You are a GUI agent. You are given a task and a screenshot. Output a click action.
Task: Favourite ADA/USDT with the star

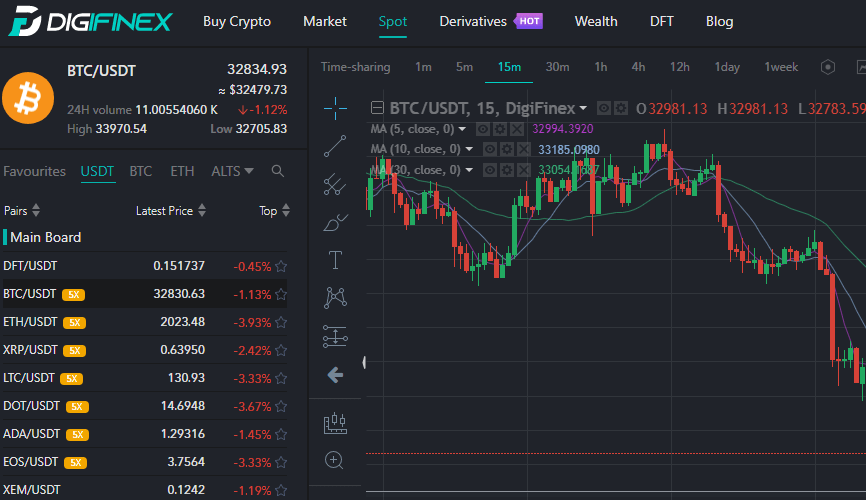281,434
